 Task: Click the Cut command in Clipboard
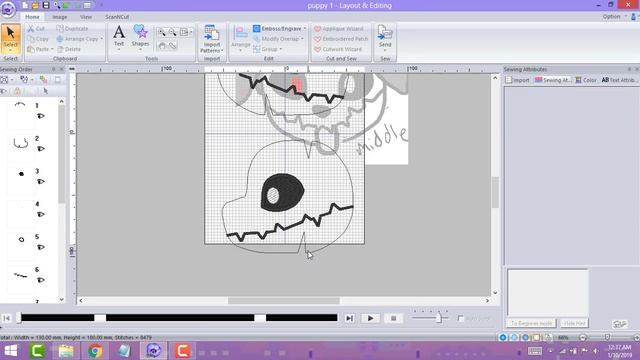click(x=36, y=29)
